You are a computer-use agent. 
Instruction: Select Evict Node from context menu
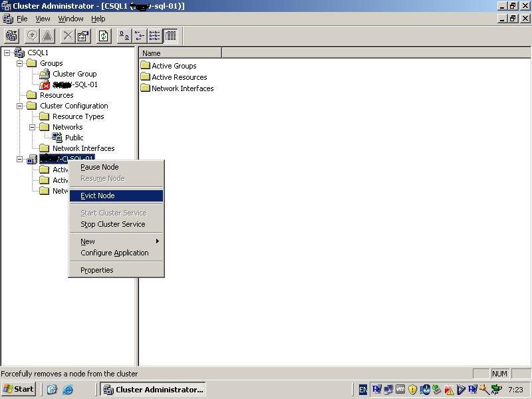116,196
